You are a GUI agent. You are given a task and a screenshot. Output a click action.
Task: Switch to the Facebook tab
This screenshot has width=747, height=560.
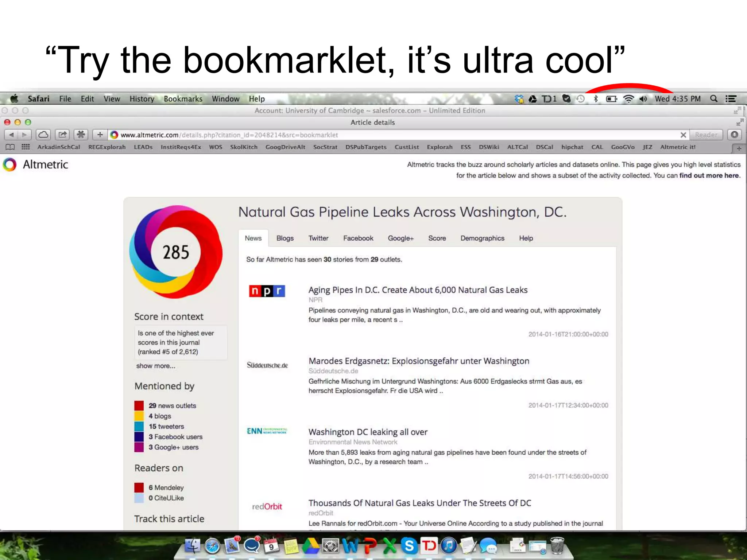point(358,238)
